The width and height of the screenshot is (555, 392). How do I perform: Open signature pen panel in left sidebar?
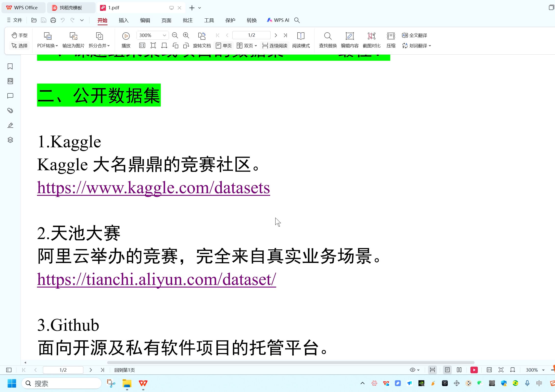10,125
